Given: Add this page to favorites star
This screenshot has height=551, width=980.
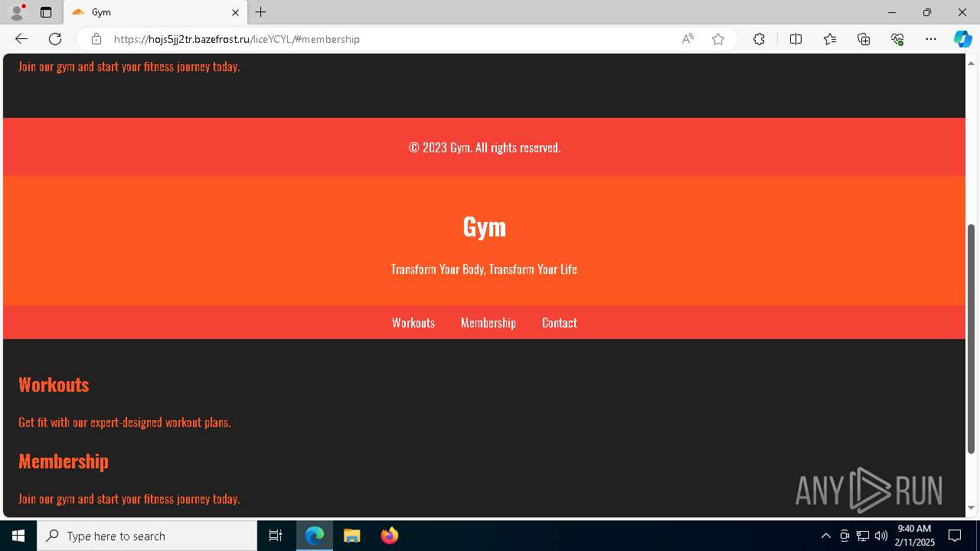Looking at the screenshot, I should 718,39.
